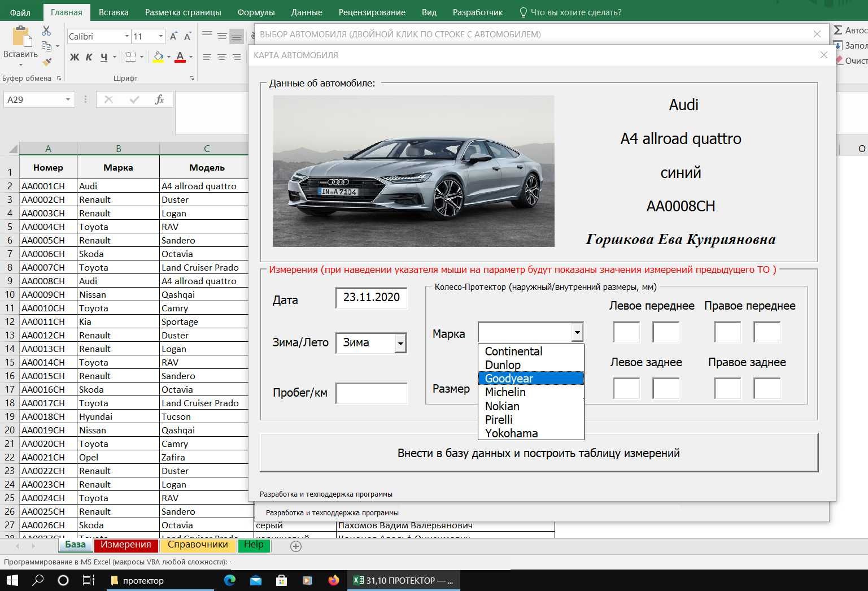Expand the fill color dropdown arrow

[168, 57]
